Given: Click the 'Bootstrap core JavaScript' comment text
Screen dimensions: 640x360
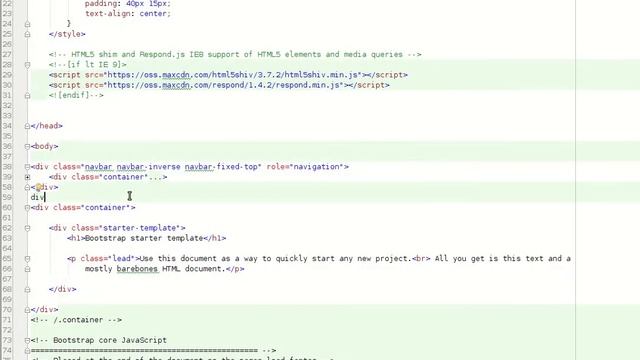Looking at the screenshot, I should click(x=110, y=340).
